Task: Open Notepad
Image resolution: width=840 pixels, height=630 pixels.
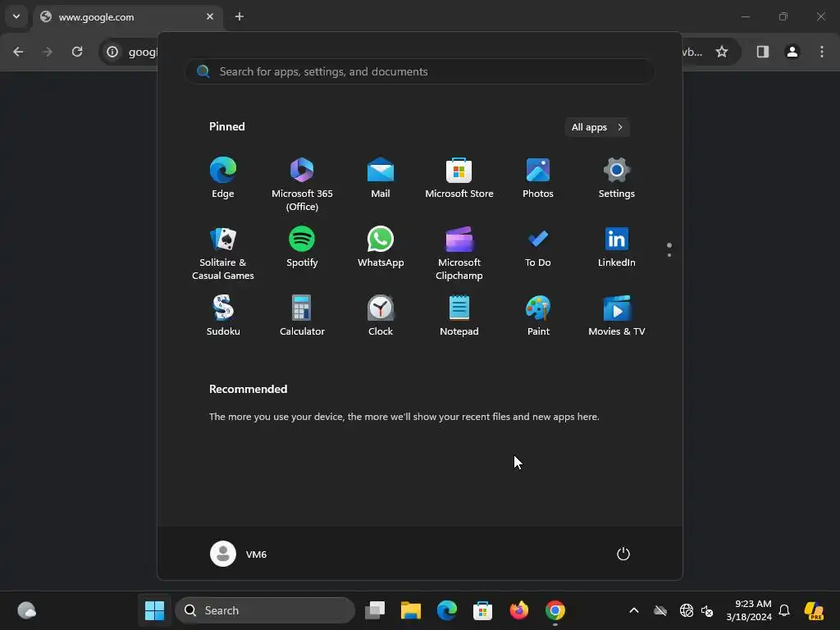Action: point(459,316)
